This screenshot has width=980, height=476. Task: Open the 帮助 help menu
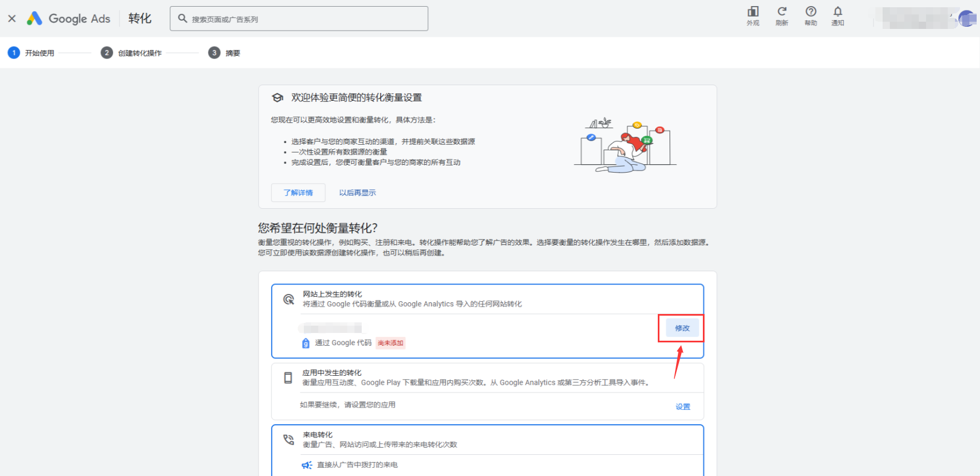[811, 16]
